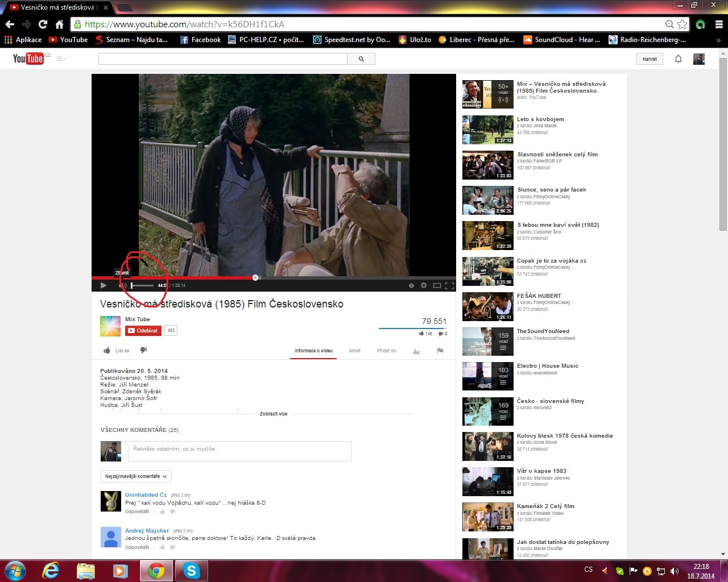This screenshot has height=582, width=728.
Task: Open Chrome menu hamburger icon
Action: click(x=718, y=24)
